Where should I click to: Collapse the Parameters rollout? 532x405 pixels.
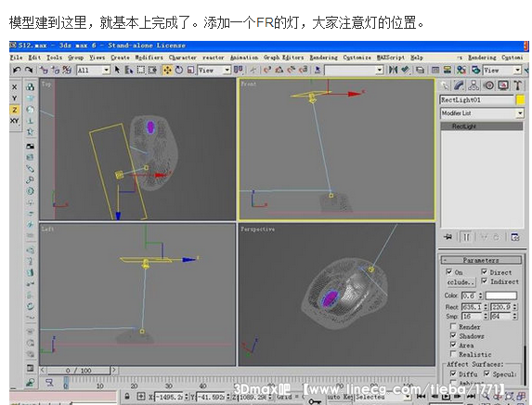(x=481, y=260)
